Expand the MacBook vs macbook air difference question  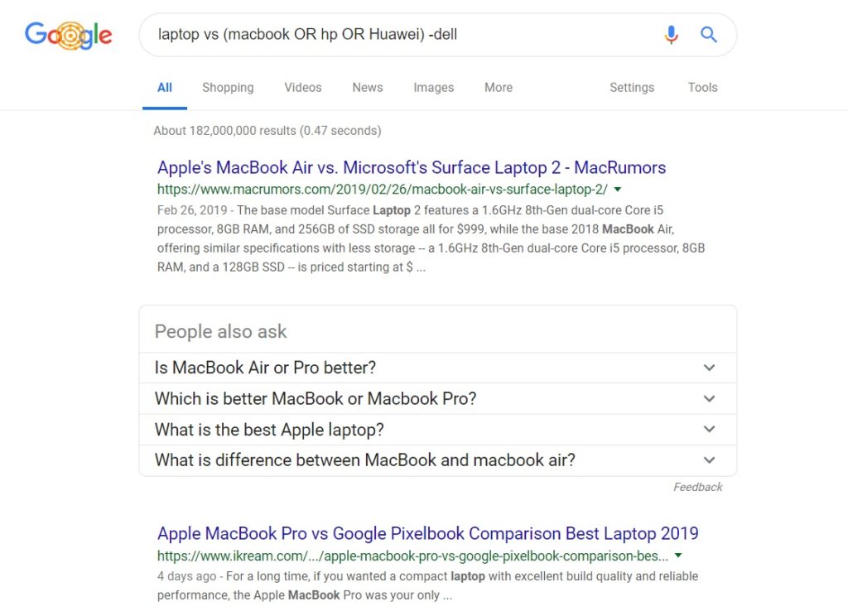click(437, 460)
